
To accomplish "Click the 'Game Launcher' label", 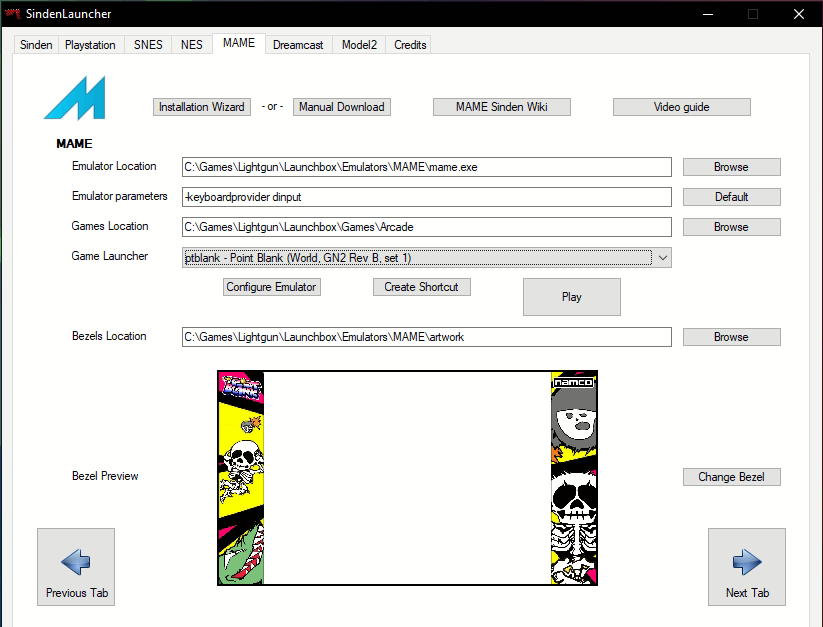I will coord(110,256).
